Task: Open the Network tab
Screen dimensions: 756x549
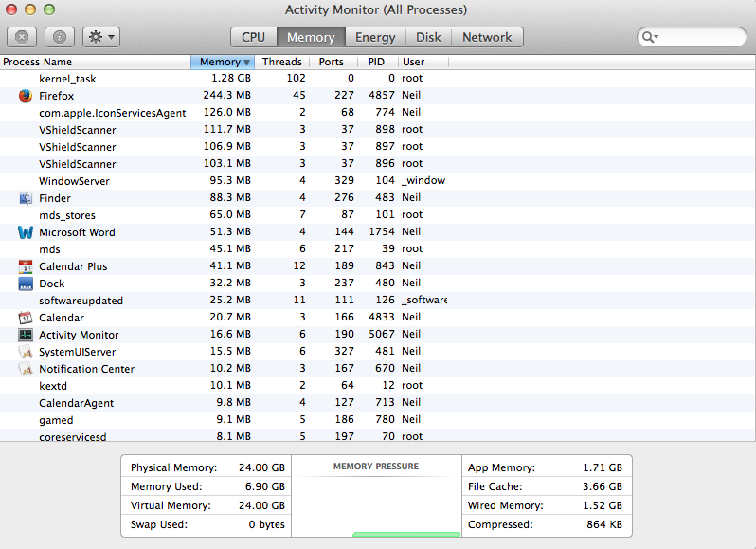Action: coord(487,37)
